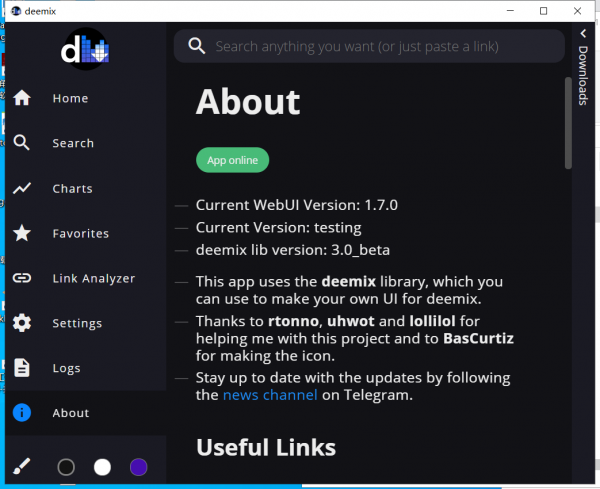Click the bold lollilol name
The image size is (600, 489).
pyautogui.click(x=432, y=321)
